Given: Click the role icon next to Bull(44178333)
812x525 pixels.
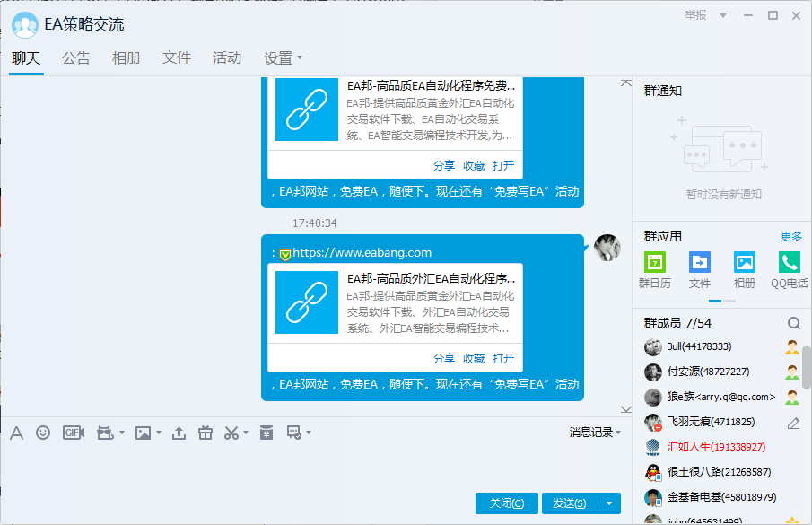Looking at the screenshot, I should pyautogui.click(x=791, y=347).
